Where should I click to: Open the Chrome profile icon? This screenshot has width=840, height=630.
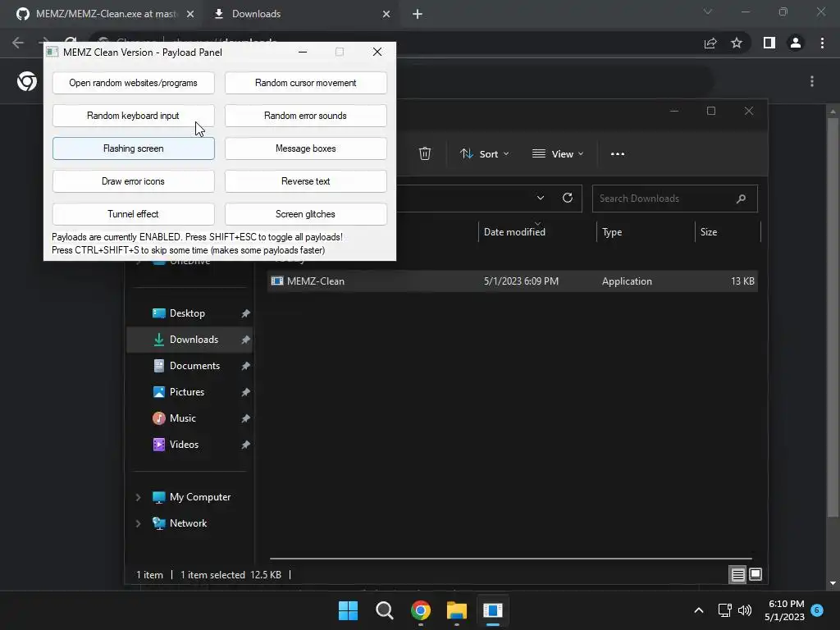[796, 43]
